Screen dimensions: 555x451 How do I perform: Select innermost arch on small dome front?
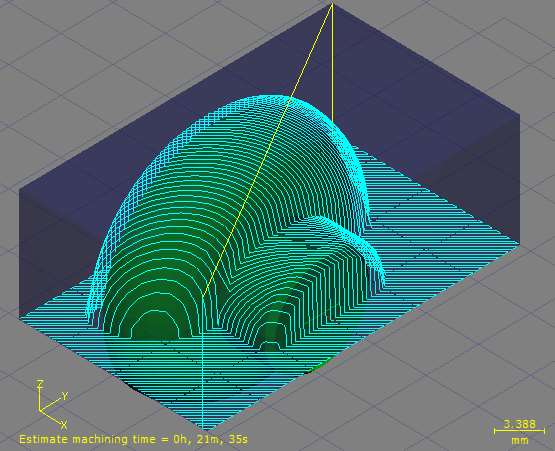pyautogui.click(x=270, y=346)
